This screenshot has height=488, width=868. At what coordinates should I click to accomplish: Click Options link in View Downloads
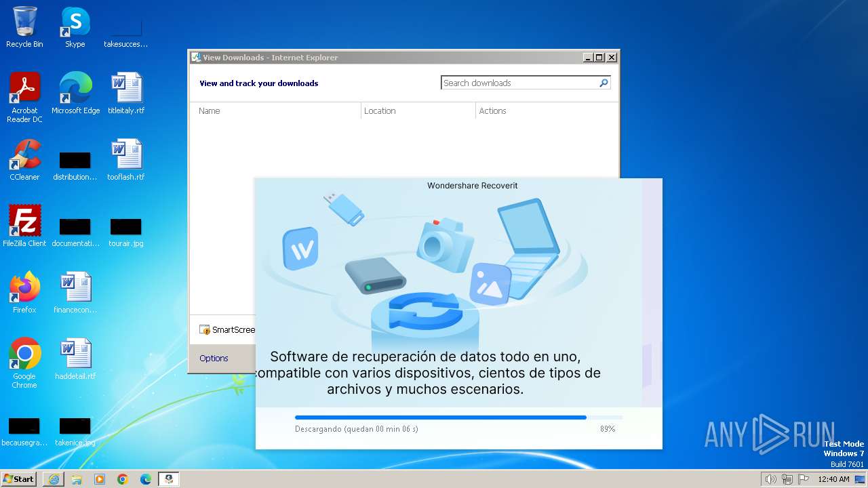click(x=214, y=358)
